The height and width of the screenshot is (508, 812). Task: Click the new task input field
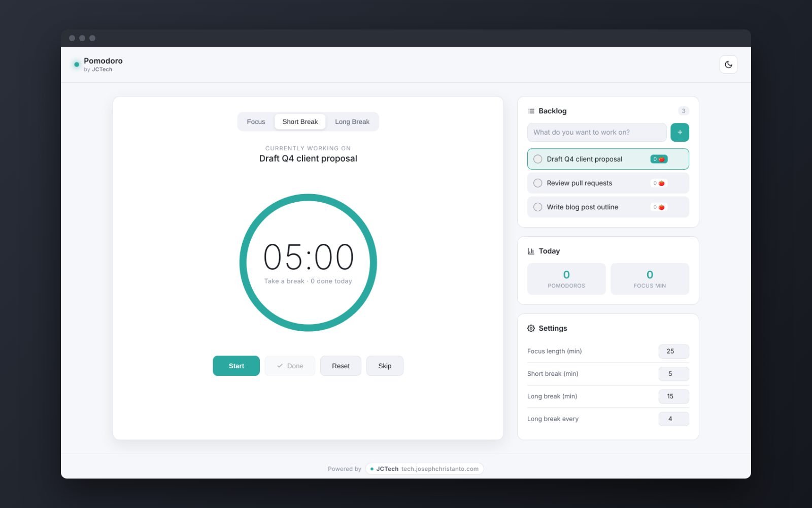[597, 132]
